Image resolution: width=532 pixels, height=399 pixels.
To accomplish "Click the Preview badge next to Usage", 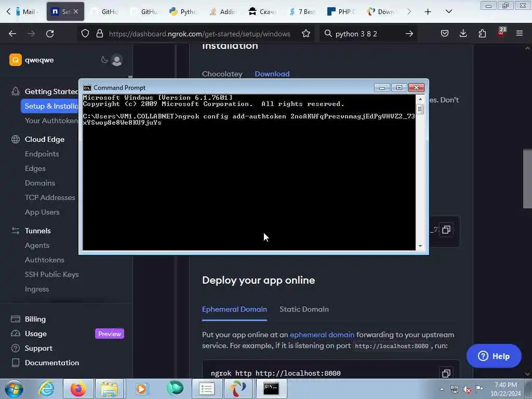I will coord(110,334).
